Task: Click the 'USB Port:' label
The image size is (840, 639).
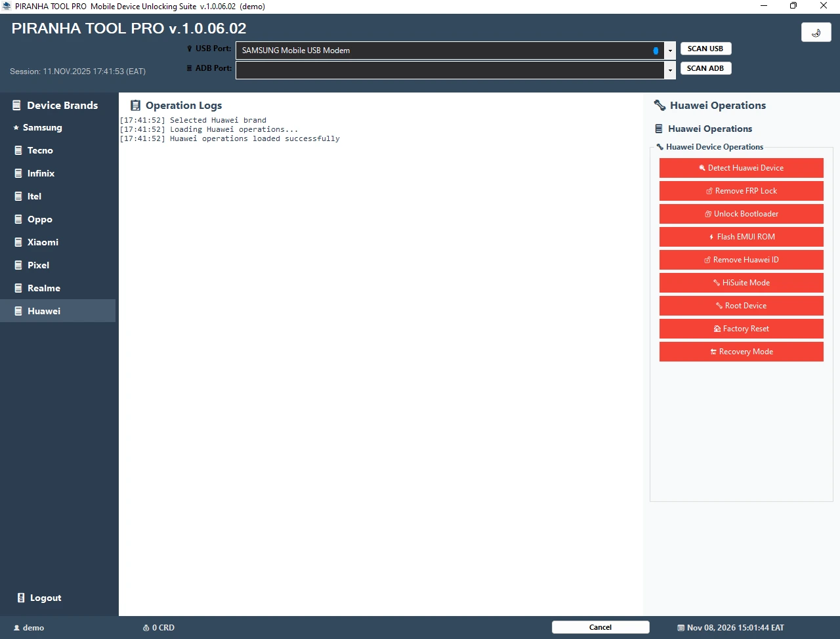Action: point(209,49)
